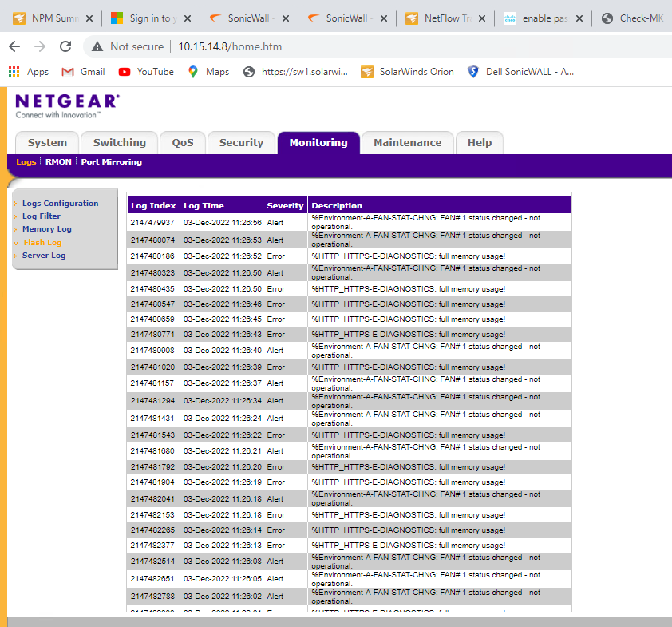Click the browser back arrow
The width and height of the screenshot is (672, 627).
coord(15,46)
